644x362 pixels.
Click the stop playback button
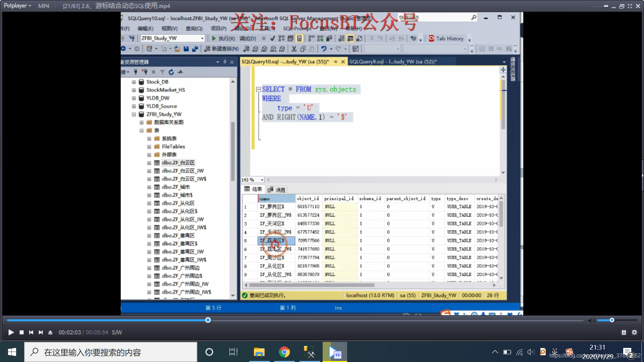click(x=21, y=332)
